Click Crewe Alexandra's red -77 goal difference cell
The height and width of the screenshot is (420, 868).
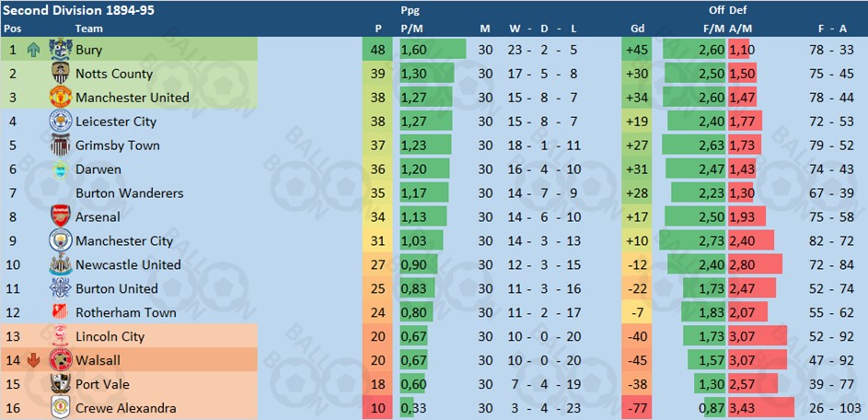coord(638,408)
